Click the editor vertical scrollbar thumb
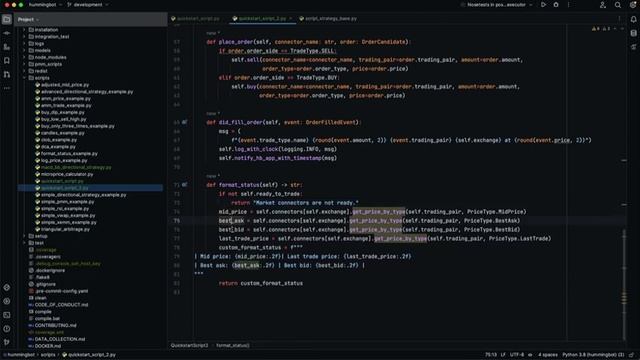Image resolution: width=640 pixels, height=360 pixels. coord(624,284)
